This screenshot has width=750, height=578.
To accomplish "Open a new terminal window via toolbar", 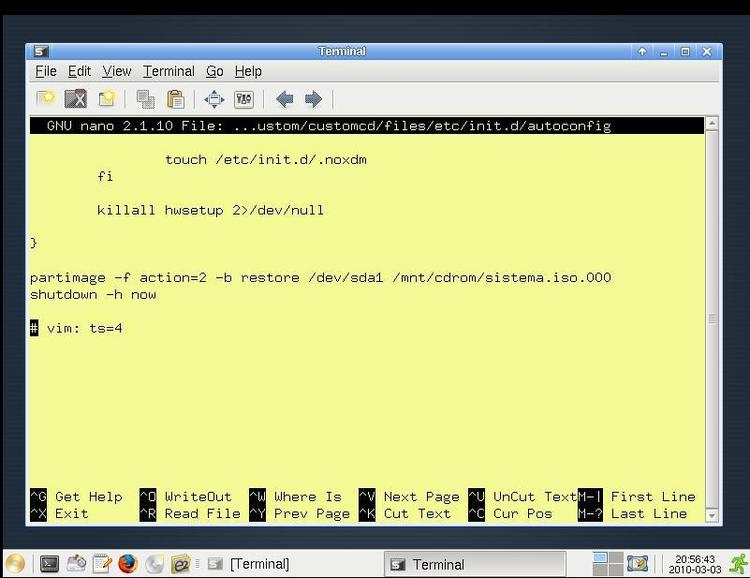I will tap(107, 99).
